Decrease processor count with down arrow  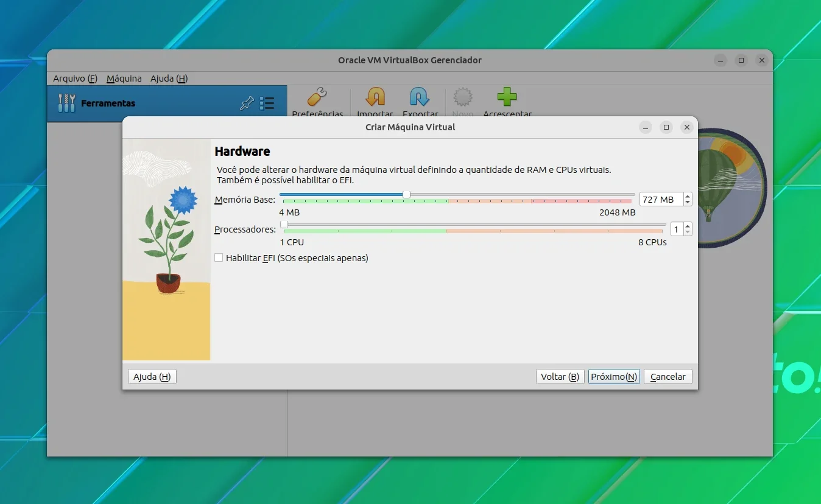point(688,233)
